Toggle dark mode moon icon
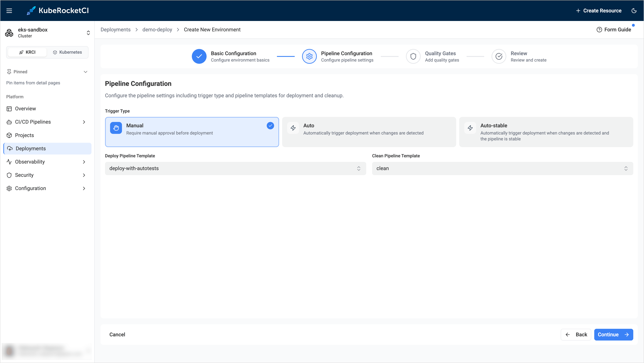 (634, 11)
